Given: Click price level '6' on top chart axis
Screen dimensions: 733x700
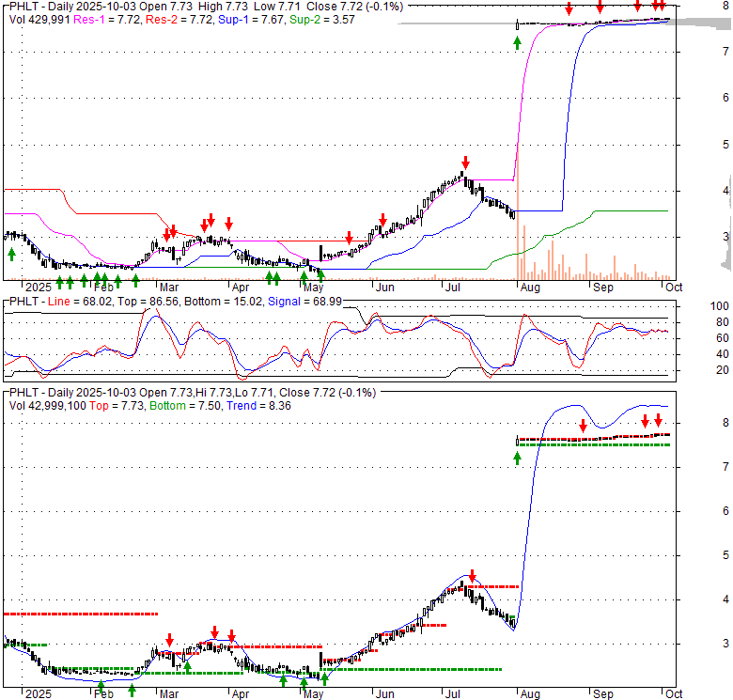Looking at the screenshot, I should 725,97.
